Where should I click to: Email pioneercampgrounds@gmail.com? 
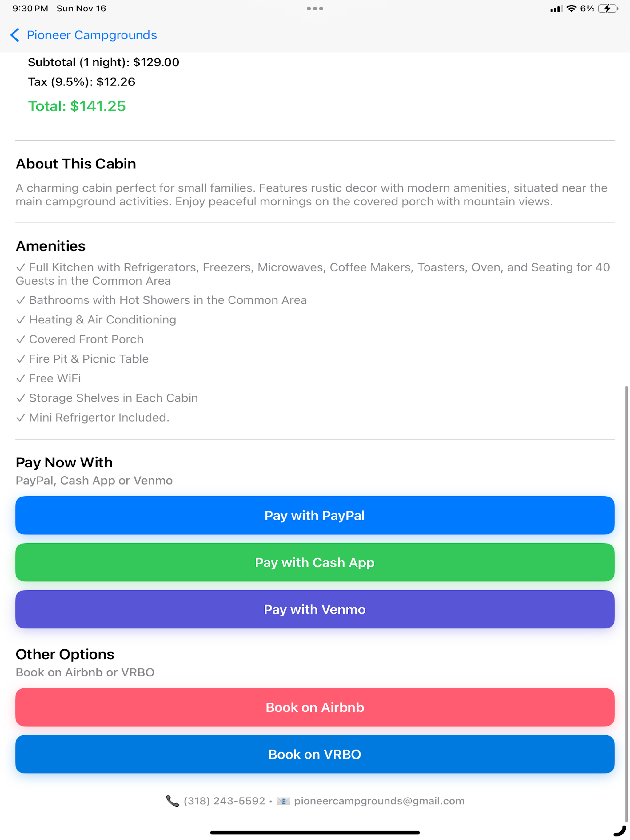tap(379, 801)
